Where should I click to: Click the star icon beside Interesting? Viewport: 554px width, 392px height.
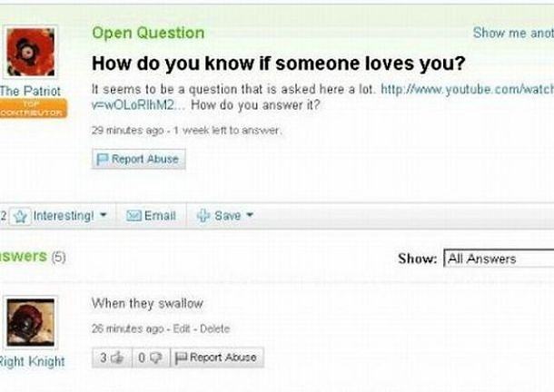click(20, 216)
